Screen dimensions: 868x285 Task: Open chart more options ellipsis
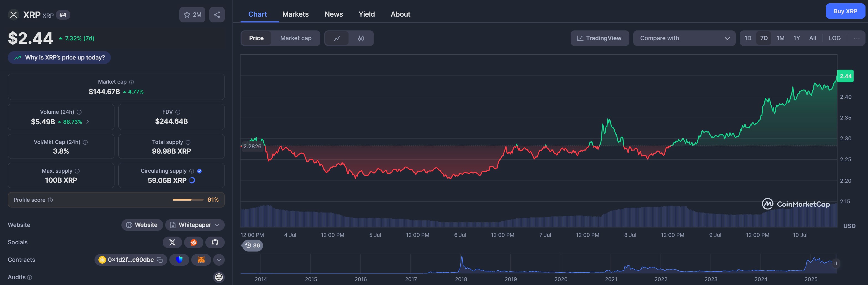pyautogui.click(x=857, y=38)
